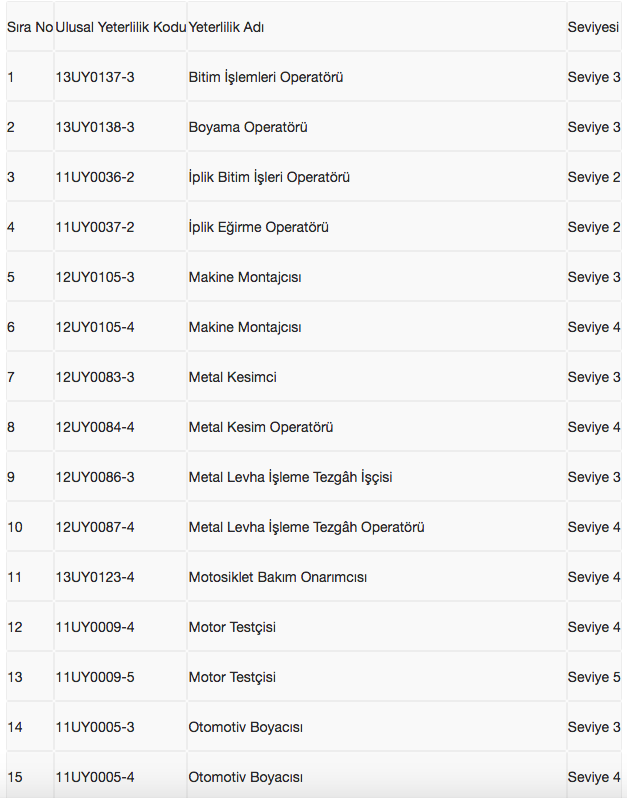
Task: Select the "Yeterlilik Adı" column header
Action: 226,27
